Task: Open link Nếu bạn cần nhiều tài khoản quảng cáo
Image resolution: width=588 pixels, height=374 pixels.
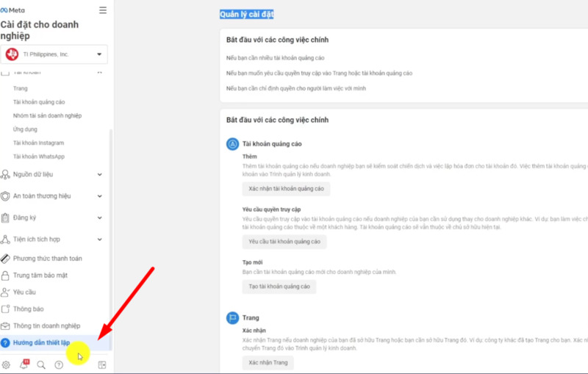Action: click(x=275, y=58)
